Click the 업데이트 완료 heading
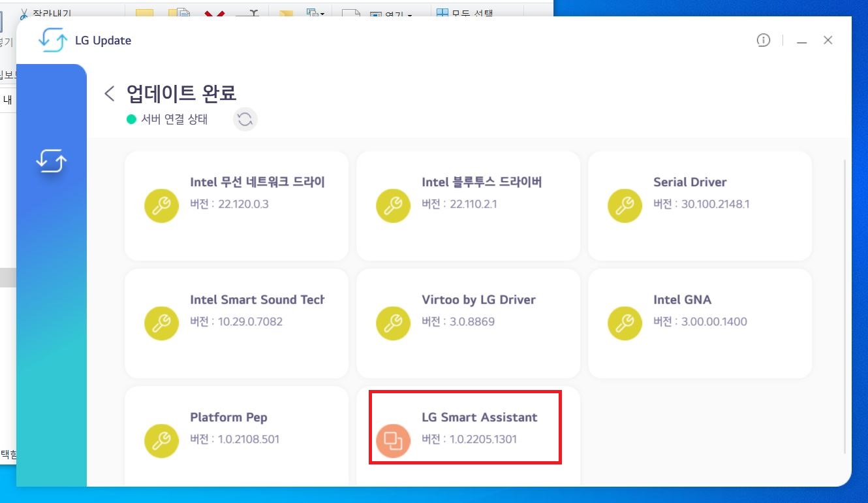This screenshot has height=503, width=868. (x=181, y=93)
